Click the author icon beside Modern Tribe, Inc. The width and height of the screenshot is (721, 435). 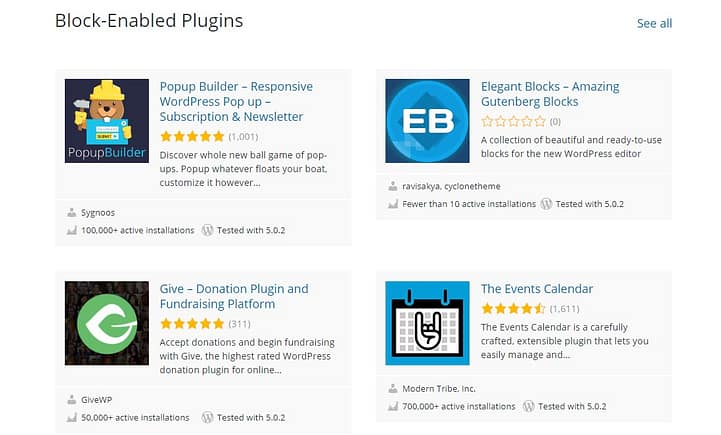pos(393,389)
